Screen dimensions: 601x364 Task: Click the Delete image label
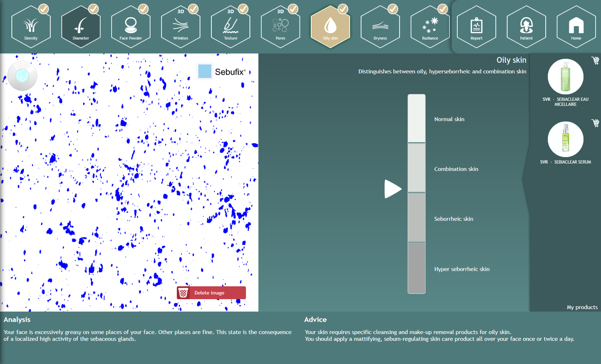pyautogui.click(x=209, y=293)
